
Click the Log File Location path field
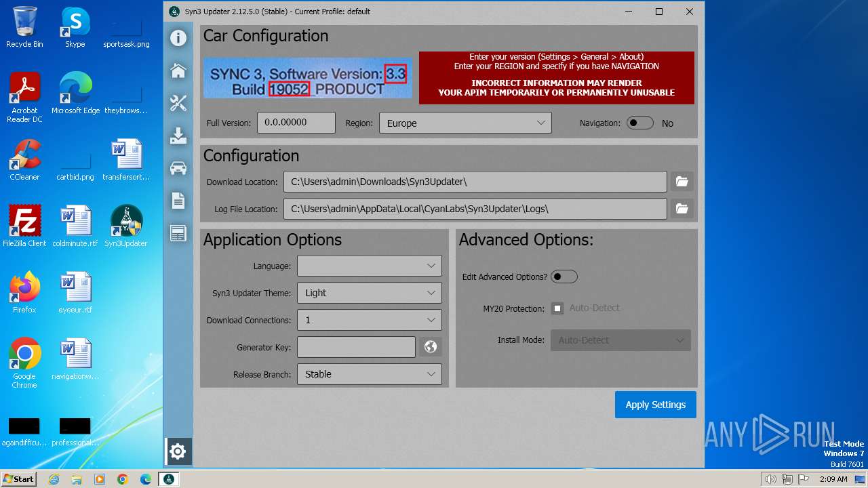[475, 209]
